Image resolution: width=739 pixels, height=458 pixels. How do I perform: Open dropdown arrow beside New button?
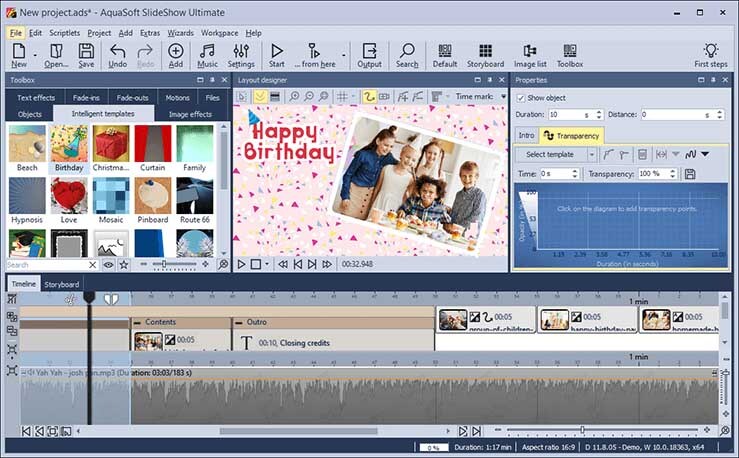coord(35,56)
